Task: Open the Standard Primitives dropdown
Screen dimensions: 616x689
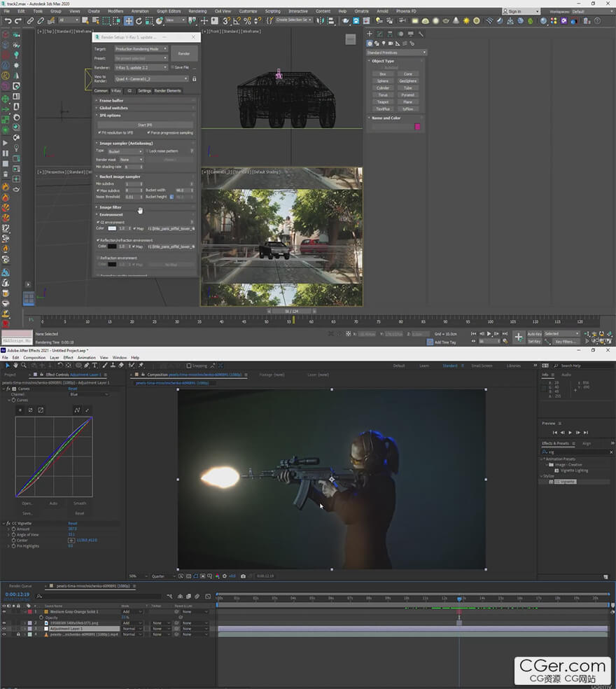Action: (396, 53)
